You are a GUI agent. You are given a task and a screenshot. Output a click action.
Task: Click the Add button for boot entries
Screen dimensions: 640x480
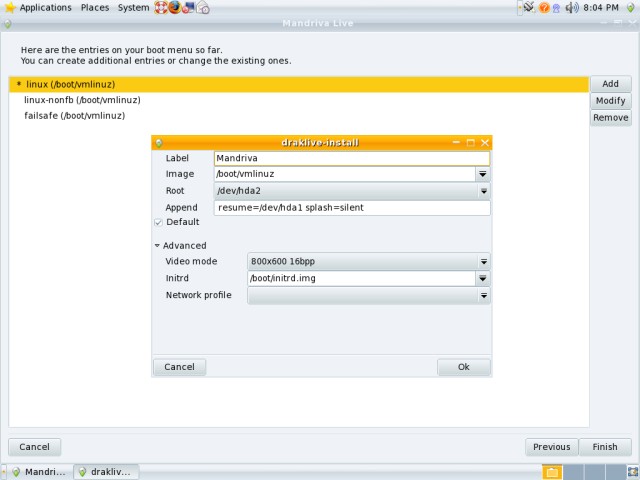(x=611, y=84)
